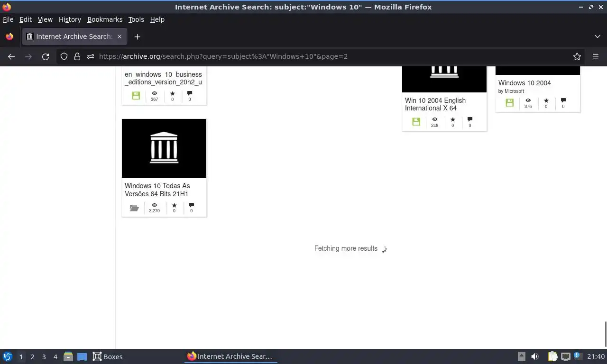This screenshot has width=607, height=364.
Task: Open Firefox application hamburger menu
Action: 596,56
